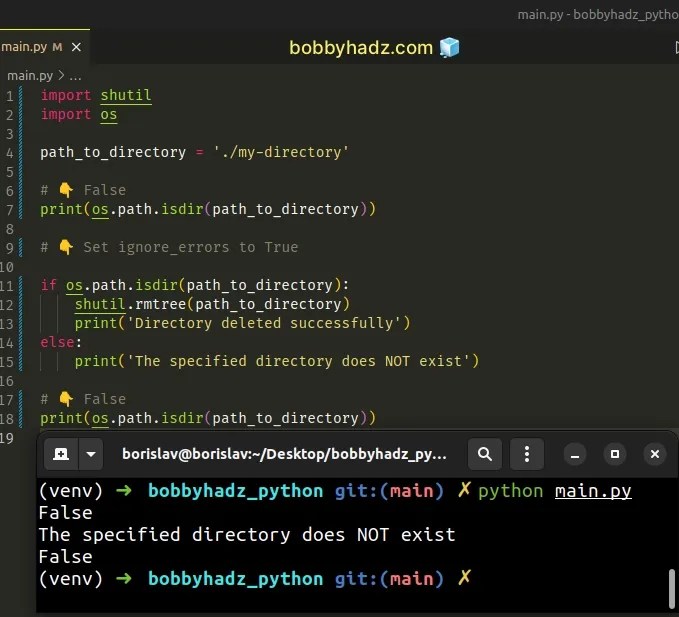Click the line 7 print statement
This screenshot has height=617, width=679.
208,210
